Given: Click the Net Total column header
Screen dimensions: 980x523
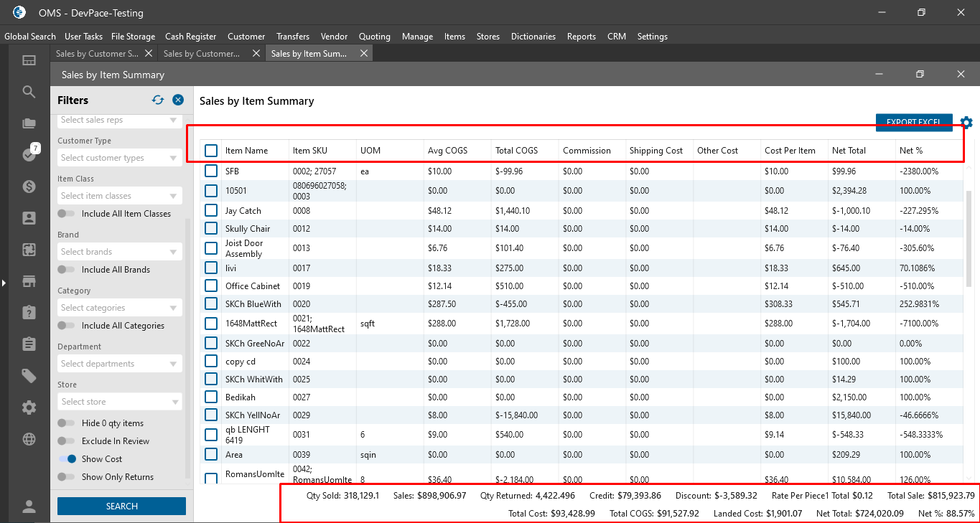Looking at the screenshot, I should 849,151.
